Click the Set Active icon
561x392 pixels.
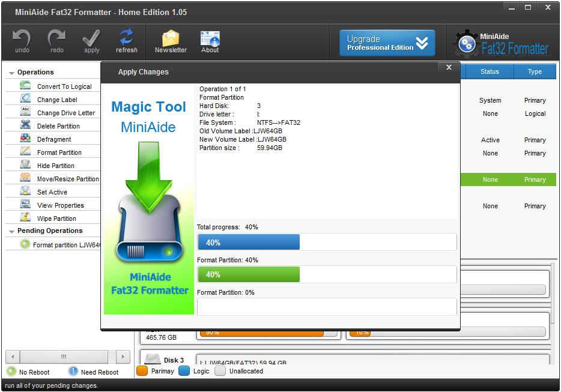25,191
